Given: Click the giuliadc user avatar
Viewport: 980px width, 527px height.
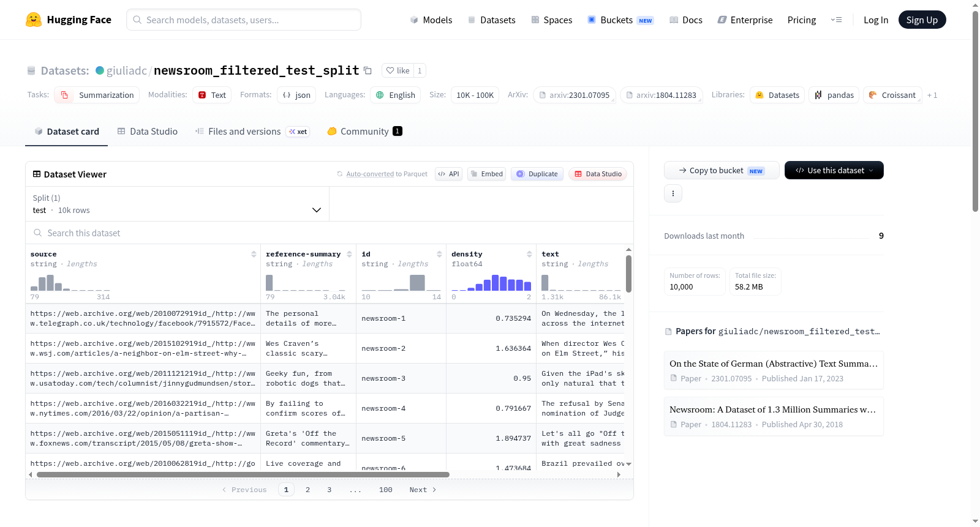Looking at the screenshot, I should (x=100, y=70).
